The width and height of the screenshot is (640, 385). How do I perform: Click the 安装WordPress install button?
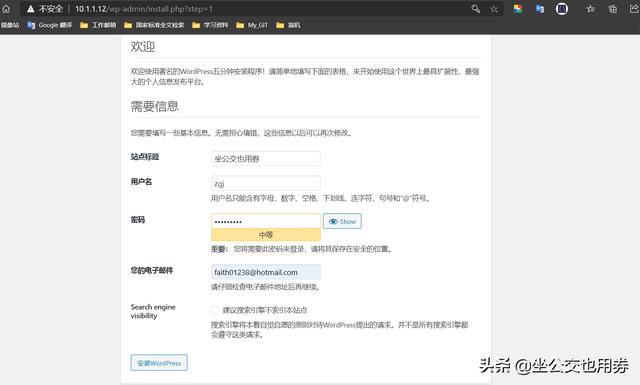tap(159, 363)
